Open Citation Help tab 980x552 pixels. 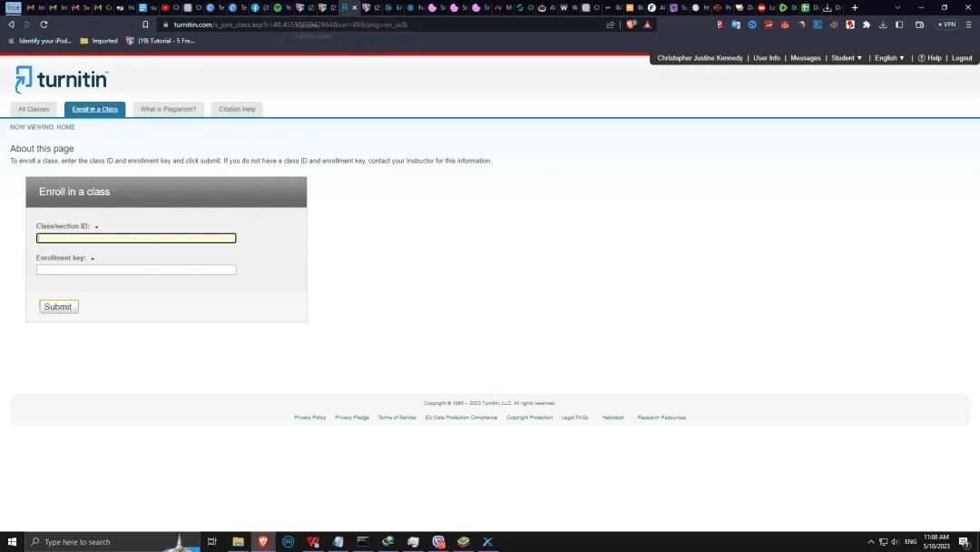click(x=237, y=109)
